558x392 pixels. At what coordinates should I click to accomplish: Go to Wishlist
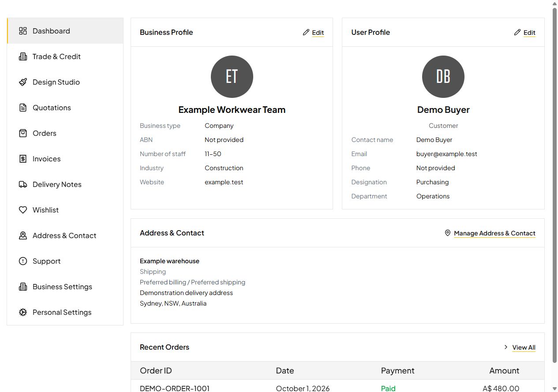[x=65, y=210]
